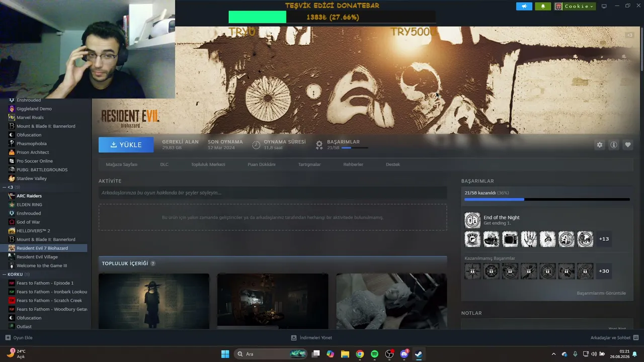Viewport: 644px width, 362px height.
Task: Open Task View on the taskbar
Action: [x=315, y=354]
